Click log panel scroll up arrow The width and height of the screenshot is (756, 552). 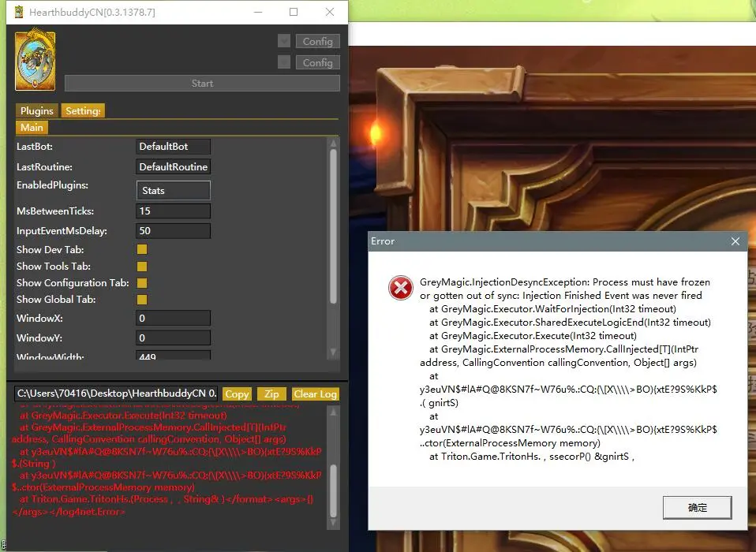point(333,412)
